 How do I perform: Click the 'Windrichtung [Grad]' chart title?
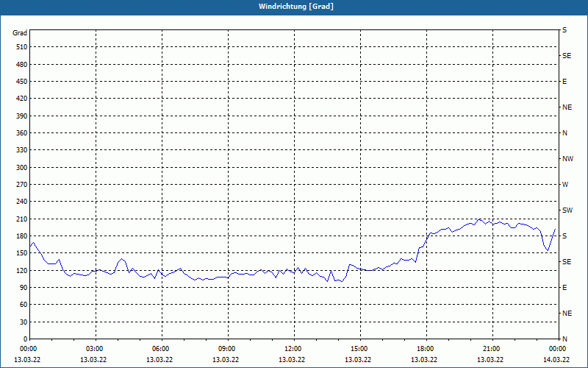tap(296, 7)
